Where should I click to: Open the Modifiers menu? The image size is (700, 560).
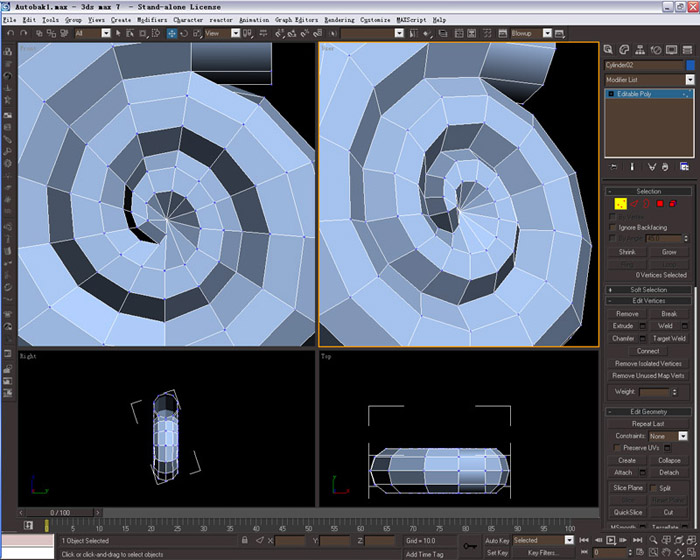[x=152, y=20]
